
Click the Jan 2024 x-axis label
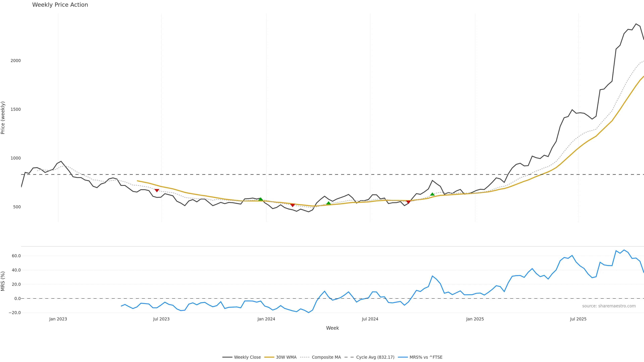pyautogui.click(x=266, y=319)
